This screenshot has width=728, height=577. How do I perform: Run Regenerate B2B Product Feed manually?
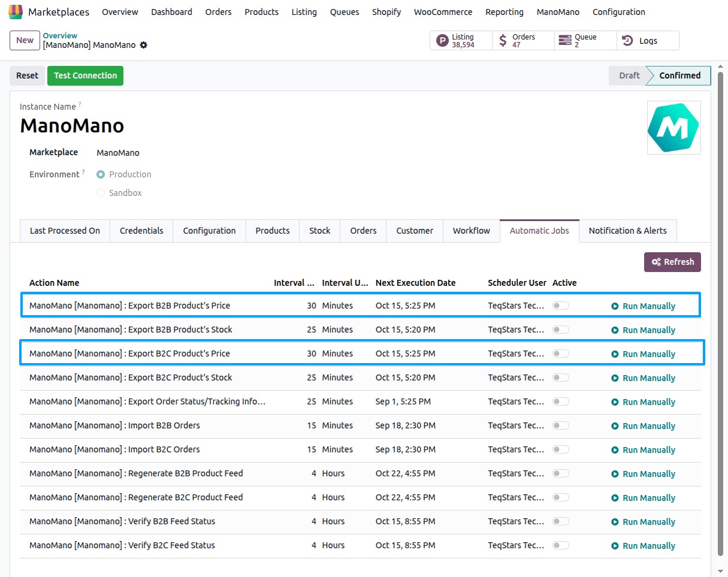[x=643, y=474]
